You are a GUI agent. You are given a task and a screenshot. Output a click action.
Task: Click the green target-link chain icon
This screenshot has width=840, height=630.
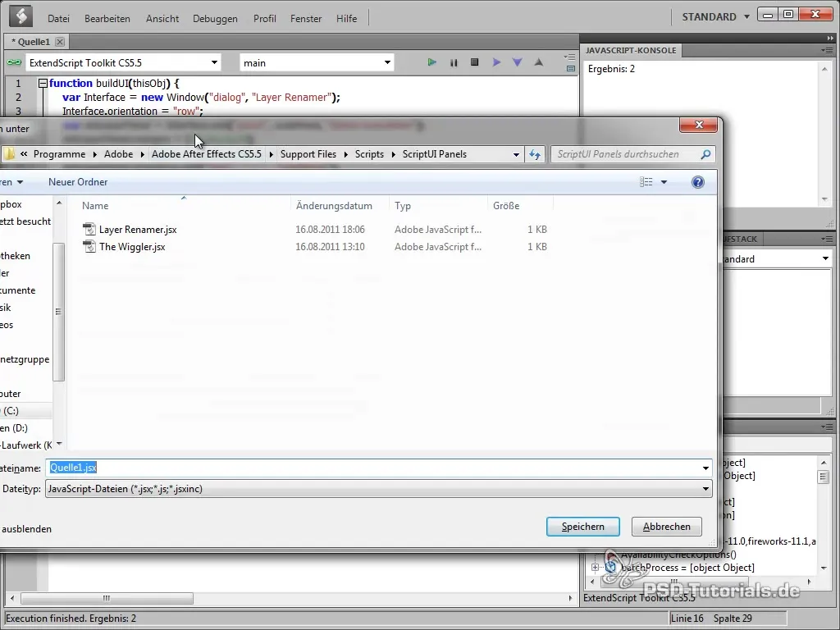coord(14,62)
